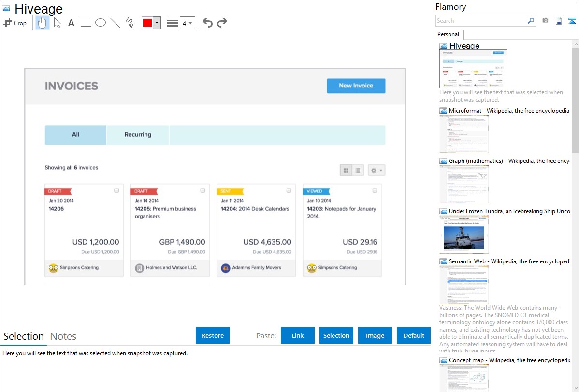
Task: Switch to the Notes tab
Action: tap(63, 336)
